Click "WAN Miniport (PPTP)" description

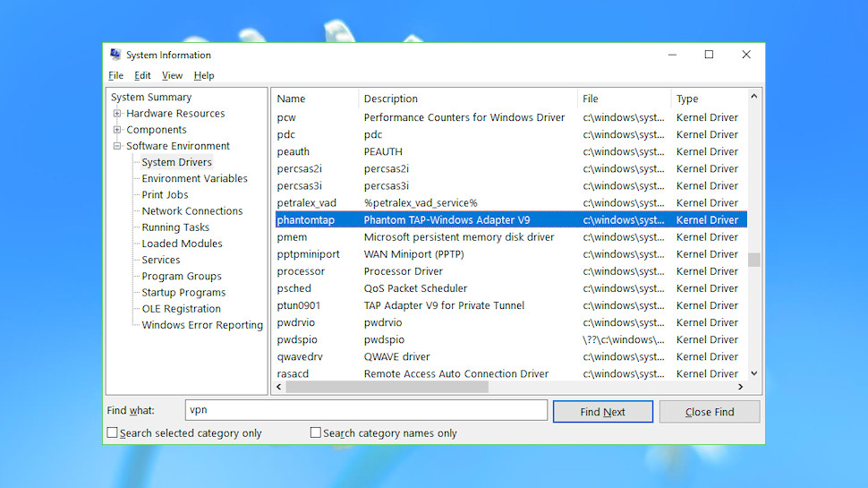tap(414, 254)
